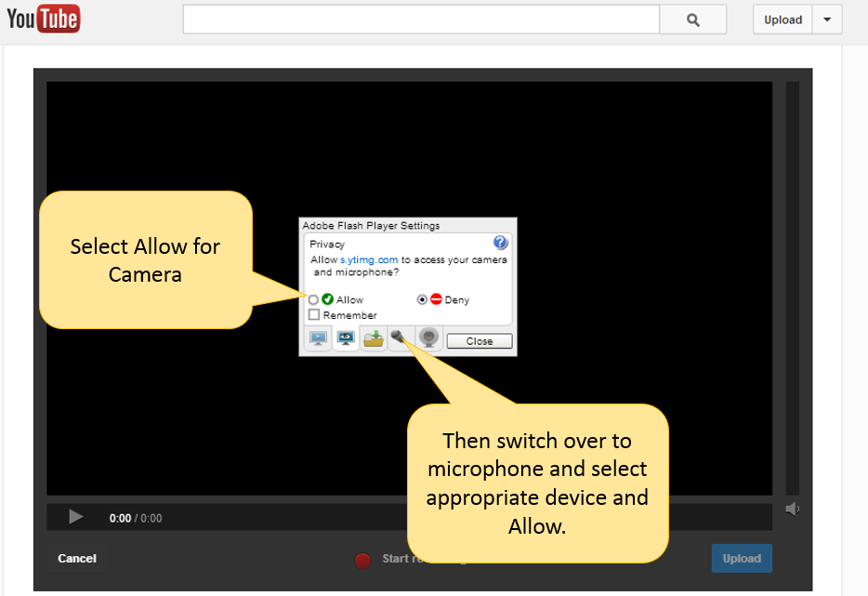Click the blue Upload button
The width and height of the screenshot is (868, 596).
pyautogui.click(x=741, y=558)
